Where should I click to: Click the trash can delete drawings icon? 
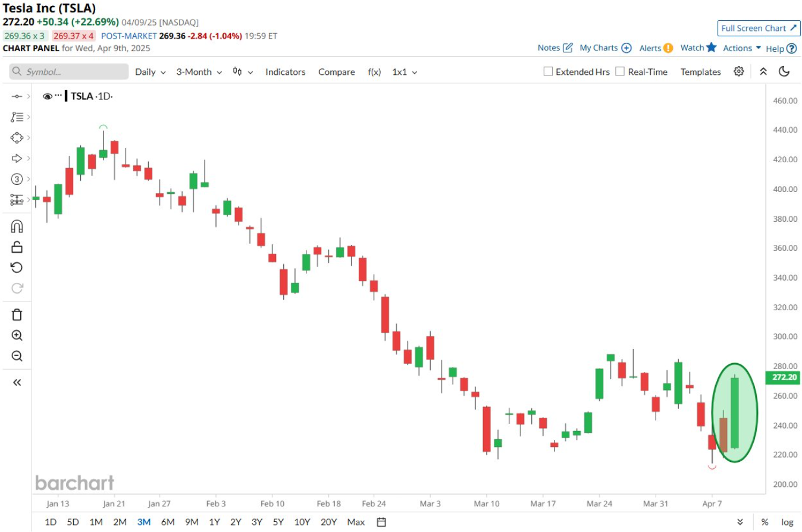17,315
